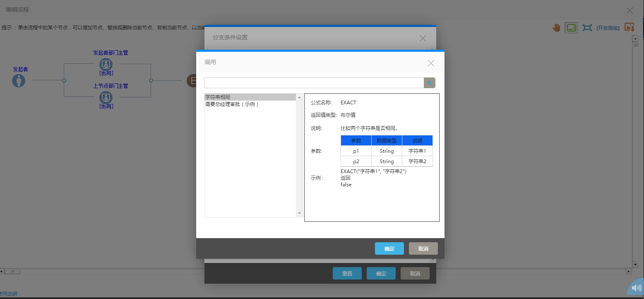This screenshot has height=299, width=644.
Task: Click the blue fit-to-screen icon
Action: [x=586, y=28]
